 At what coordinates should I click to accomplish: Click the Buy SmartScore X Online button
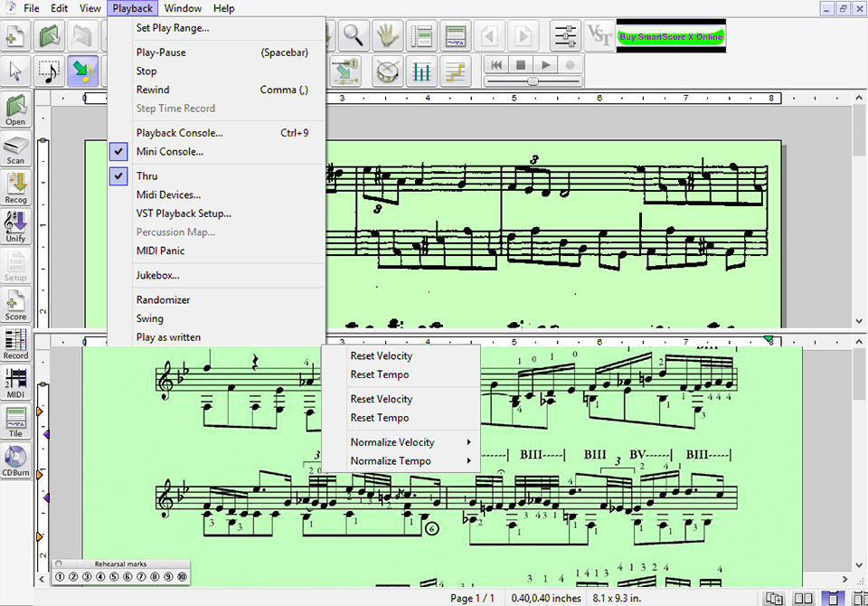pos(671,35)
